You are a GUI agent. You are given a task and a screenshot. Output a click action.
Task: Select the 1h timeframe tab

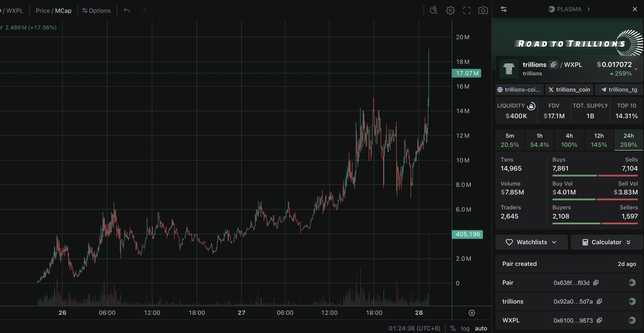click(x=539, y=140)
